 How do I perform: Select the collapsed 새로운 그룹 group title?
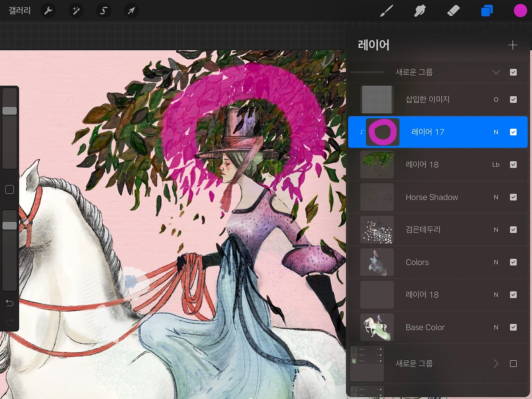pyautogui.click(x=414, y=364)
